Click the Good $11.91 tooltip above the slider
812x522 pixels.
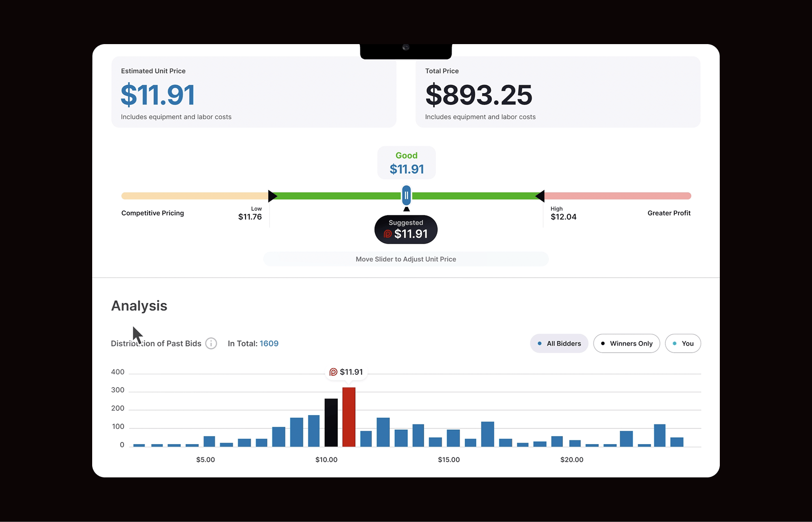point(406,163)
